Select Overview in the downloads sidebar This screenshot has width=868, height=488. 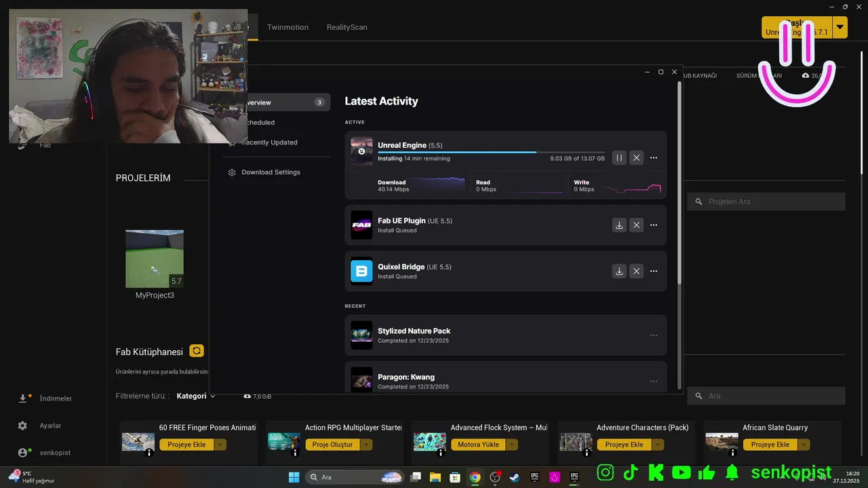(277, 102)
